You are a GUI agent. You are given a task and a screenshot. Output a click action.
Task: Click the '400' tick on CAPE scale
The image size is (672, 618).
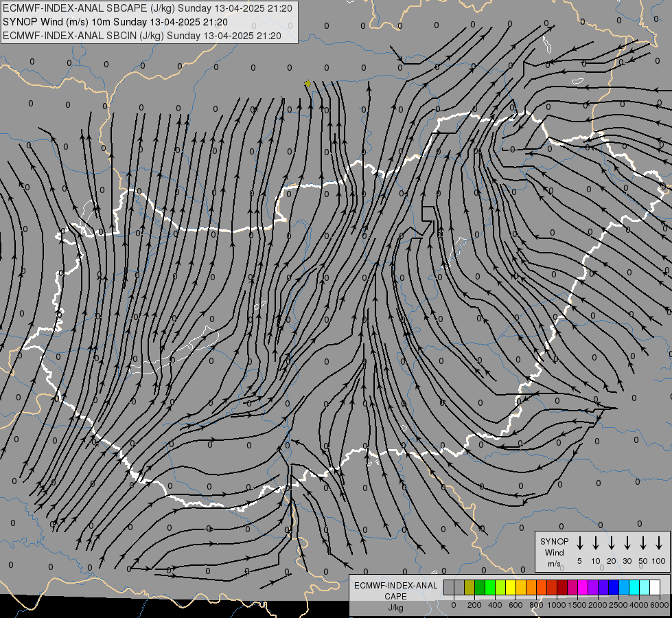(x=495, y=605)
